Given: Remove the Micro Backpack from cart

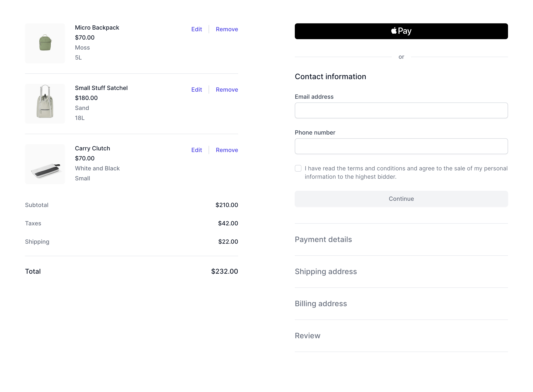Looking at the screenshot, I should tap(227, 29).
